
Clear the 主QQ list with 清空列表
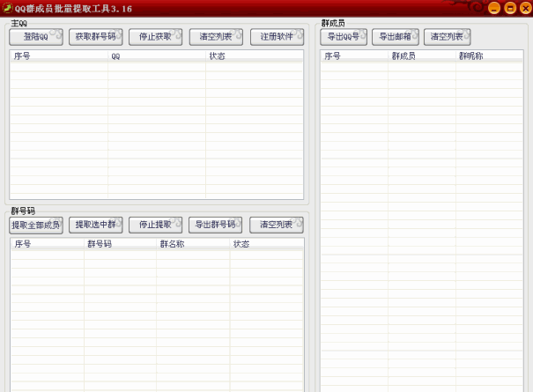click(215, 37)
